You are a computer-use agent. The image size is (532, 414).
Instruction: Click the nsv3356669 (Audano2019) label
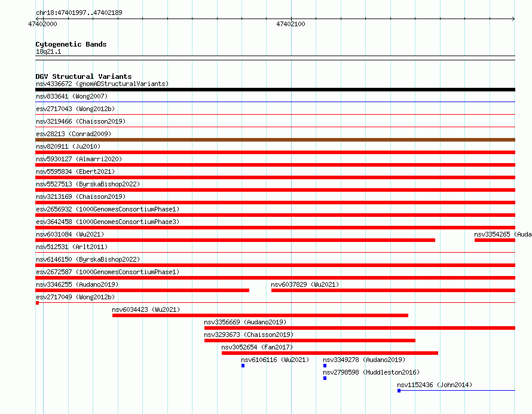(x=245, y=322)
